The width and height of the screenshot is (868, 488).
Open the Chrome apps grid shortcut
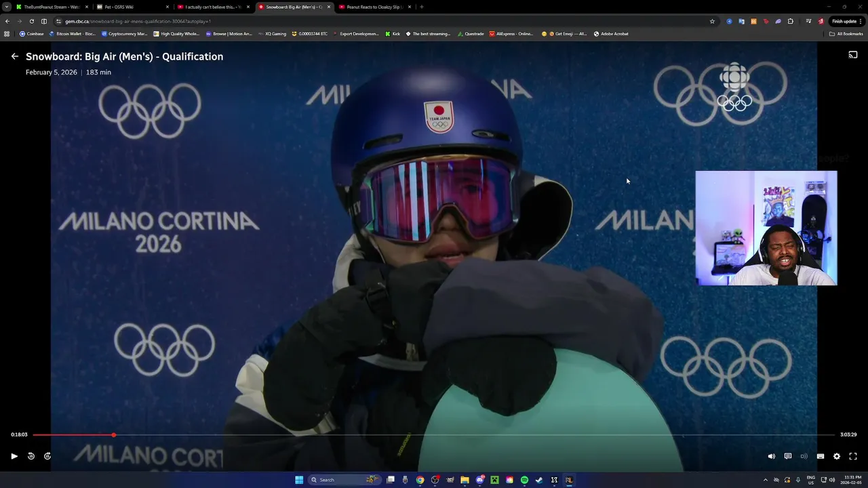pyautogui.click(x=7, y=33)
